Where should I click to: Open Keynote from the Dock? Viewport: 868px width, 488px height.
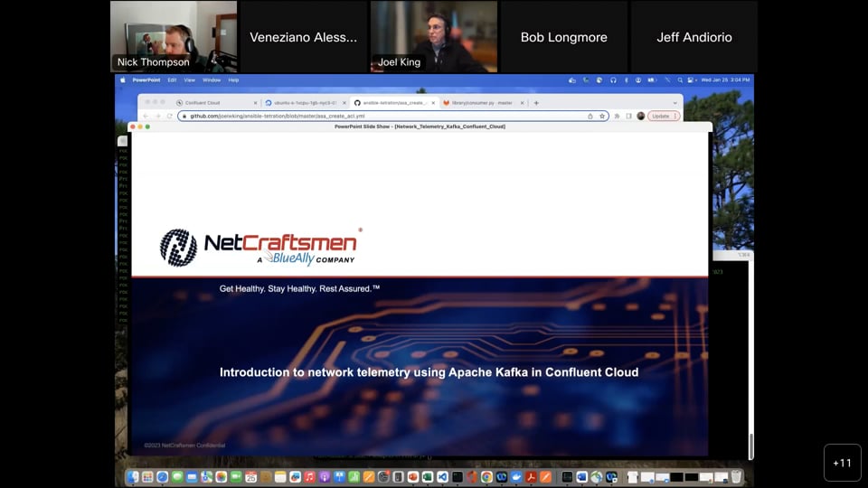coord(339,477)
